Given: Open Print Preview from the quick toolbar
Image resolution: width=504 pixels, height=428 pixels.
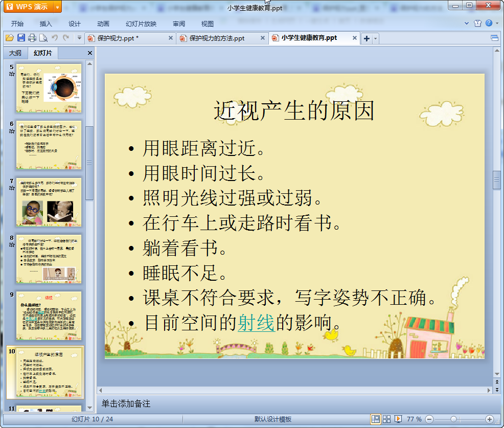Looking at the screenshot, I should point(43,38).
